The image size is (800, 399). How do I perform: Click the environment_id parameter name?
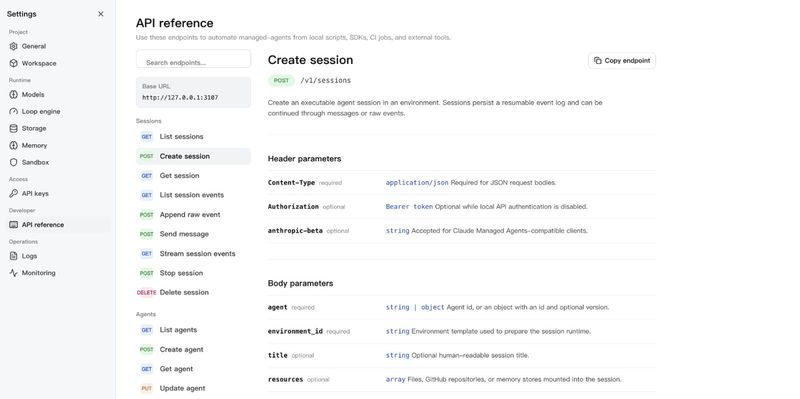point(295,331)
